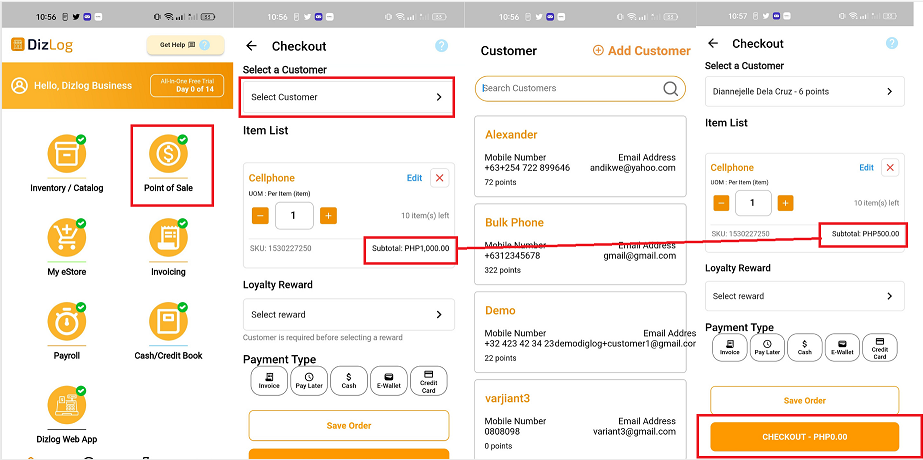Click the search magnifier icon
The width and height of the screenshot is (923, 460).
coord(670,88)
